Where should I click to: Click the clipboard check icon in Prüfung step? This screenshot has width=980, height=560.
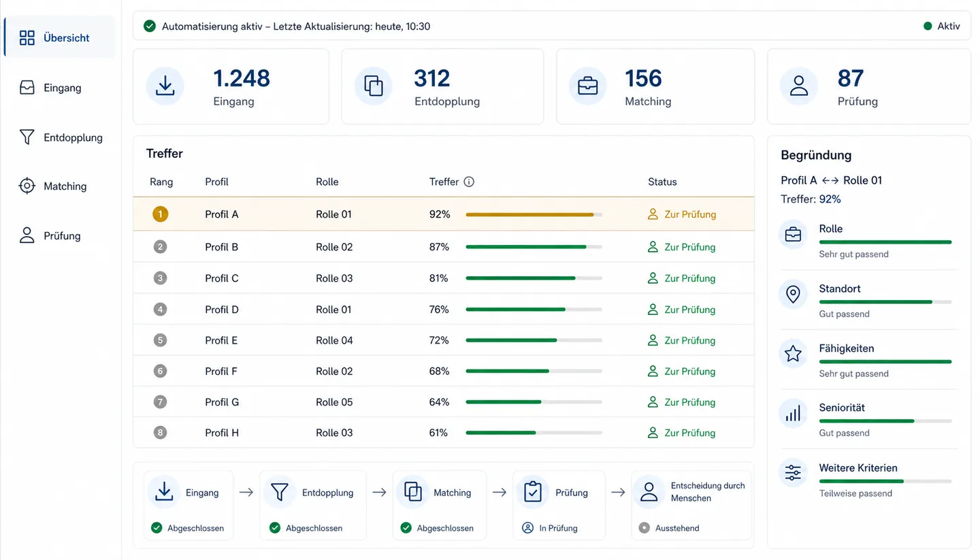pyautogui.click(x=533, y=492)
